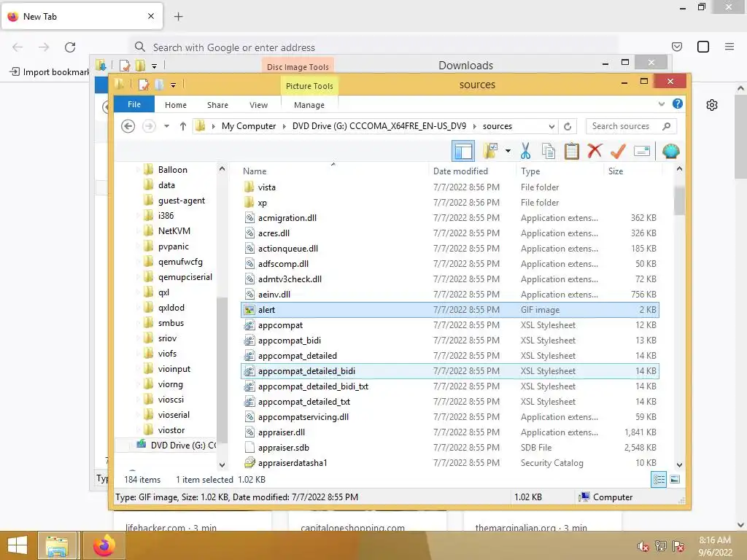Click New folder icon in sources title bar
This screenshot has height=560, width=747.
click(159, 85)
